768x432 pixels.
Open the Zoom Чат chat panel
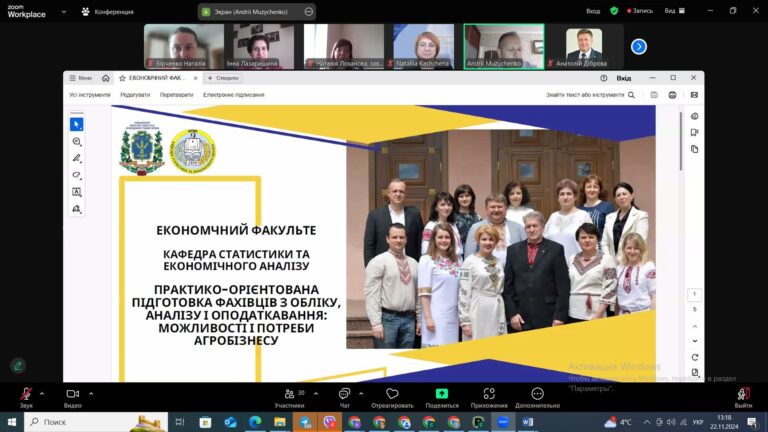click(x=344, y=394)
